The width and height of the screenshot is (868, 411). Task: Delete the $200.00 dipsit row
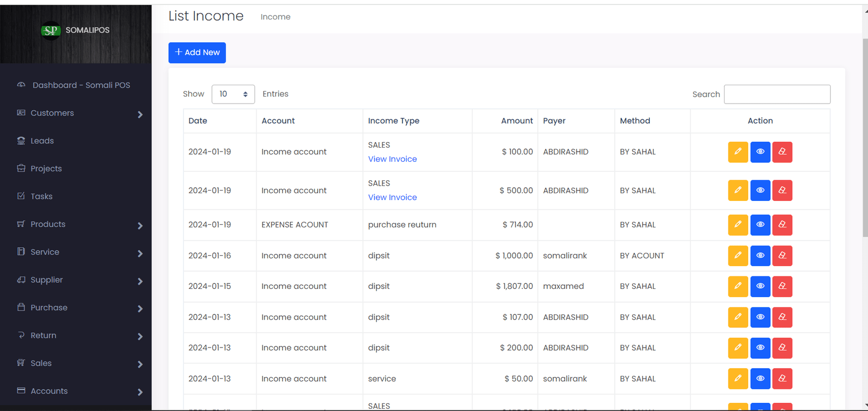tap(782, 348)
